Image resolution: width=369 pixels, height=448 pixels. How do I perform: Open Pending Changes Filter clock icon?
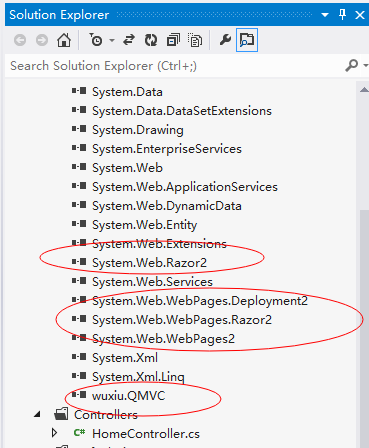(x=96, y=40)
